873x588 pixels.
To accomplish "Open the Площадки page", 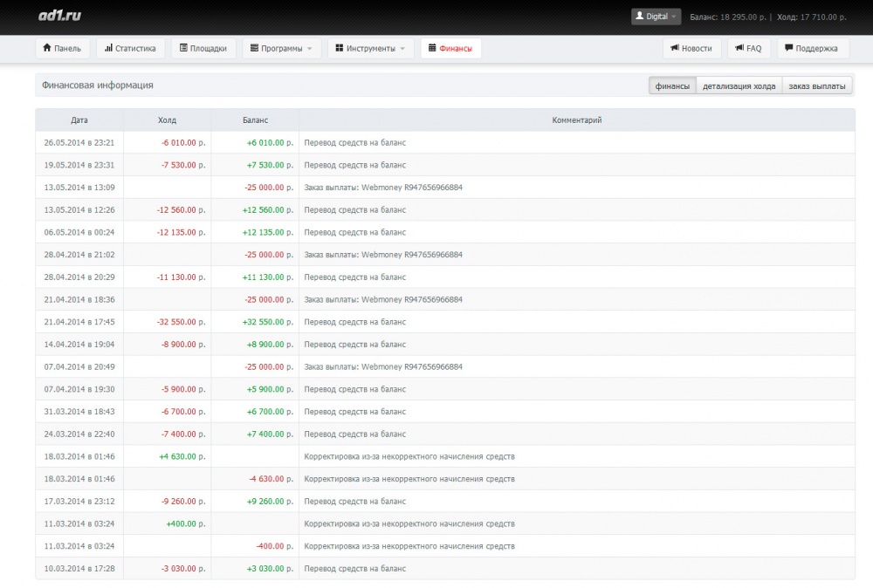I will coord(203,48).
